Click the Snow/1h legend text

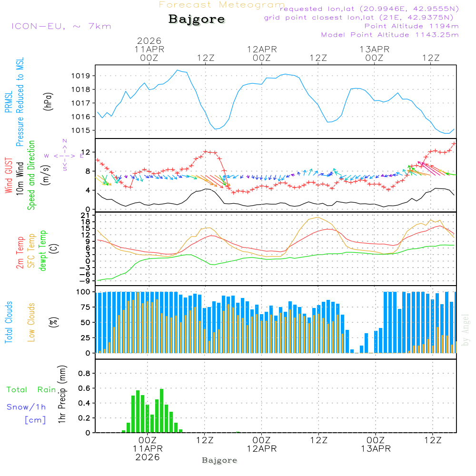[26, 407]
